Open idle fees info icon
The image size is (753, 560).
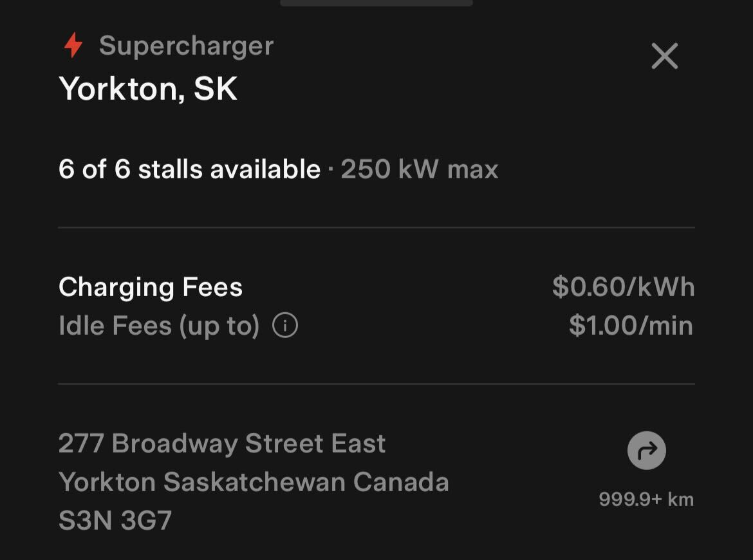(x=285, y=326)
